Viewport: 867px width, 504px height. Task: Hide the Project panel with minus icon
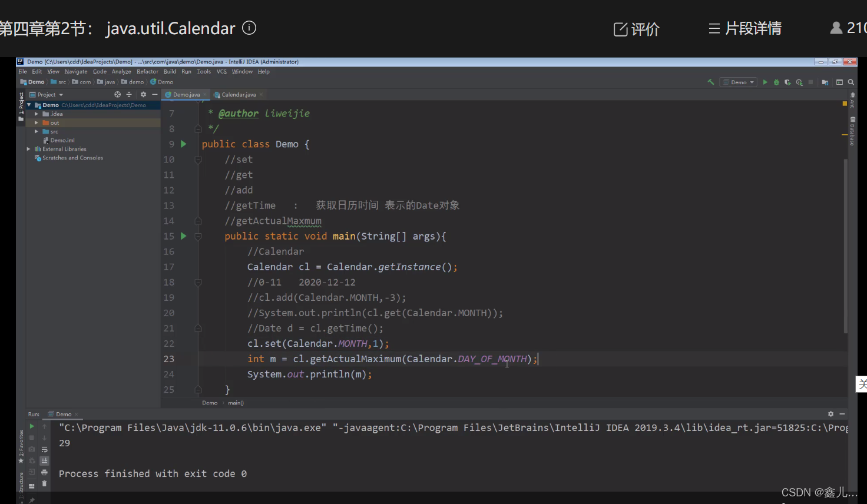point(155,94)
